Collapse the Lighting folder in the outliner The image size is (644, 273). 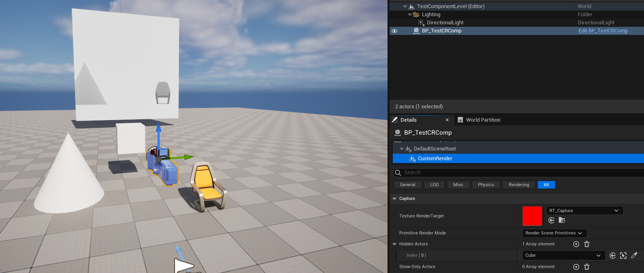410,14
